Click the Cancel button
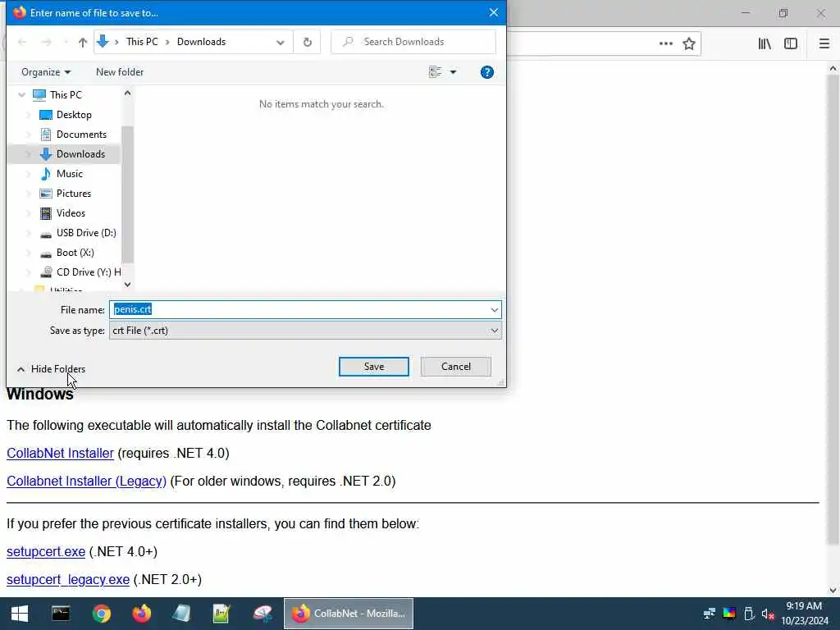Image resolution: width=840 pixels, height=630 pixels. pyautogui.click(x=456, y=367)
